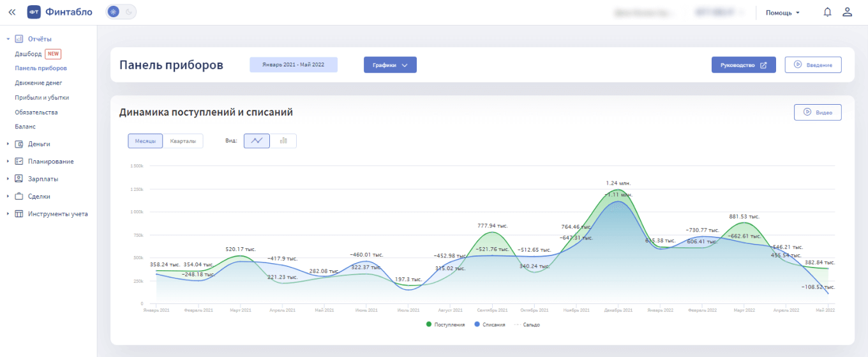Switch chart to Кварталы period
The height and width of the screenshot is (357, 868).
pyautogui.click(x=183, y=141)
